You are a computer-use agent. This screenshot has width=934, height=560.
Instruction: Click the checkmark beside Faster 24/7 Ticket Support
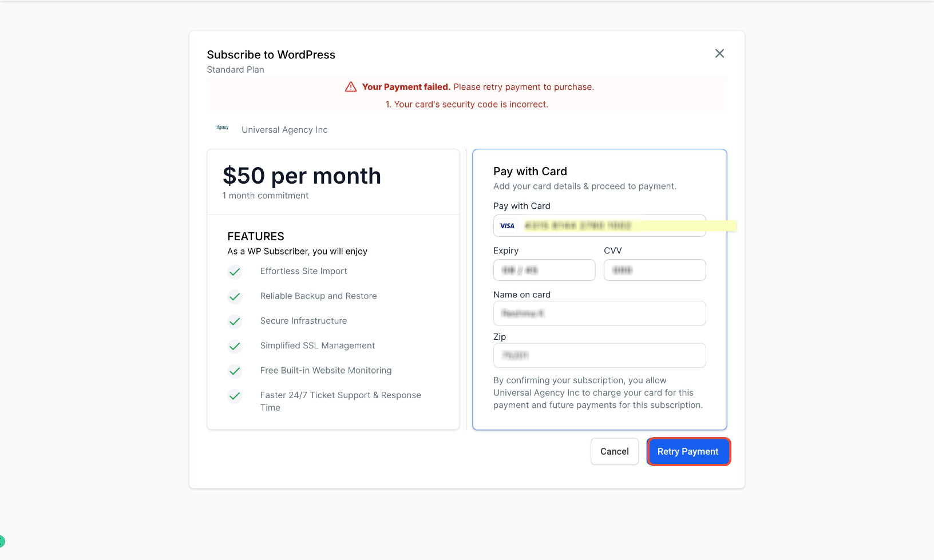coord(235,396)
